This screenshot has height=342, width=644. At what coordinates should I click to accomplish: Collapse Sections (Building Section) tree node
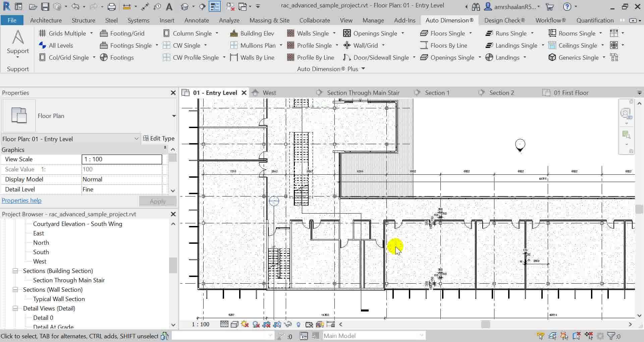tap(15, 271)
